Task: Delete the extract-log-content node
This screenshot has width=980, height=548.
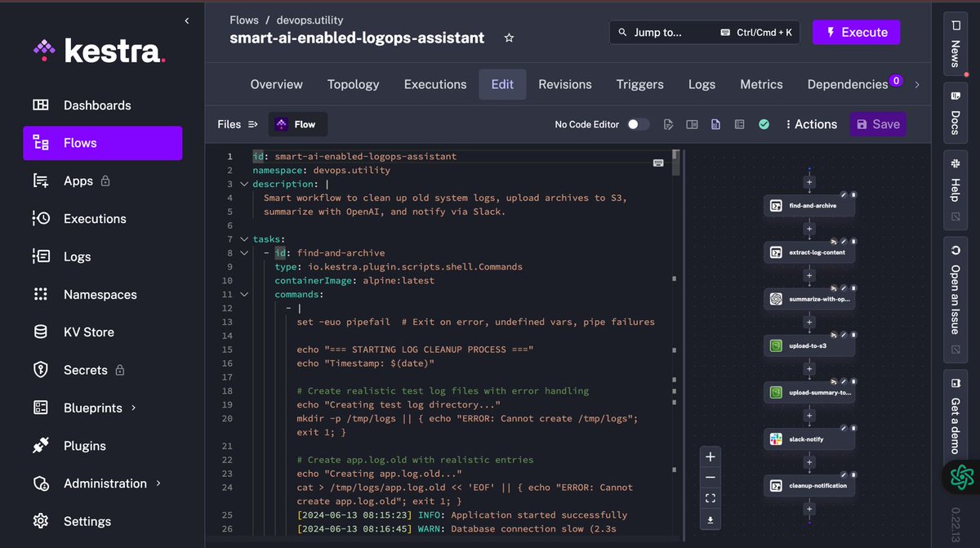Action: tap(853, 242)
